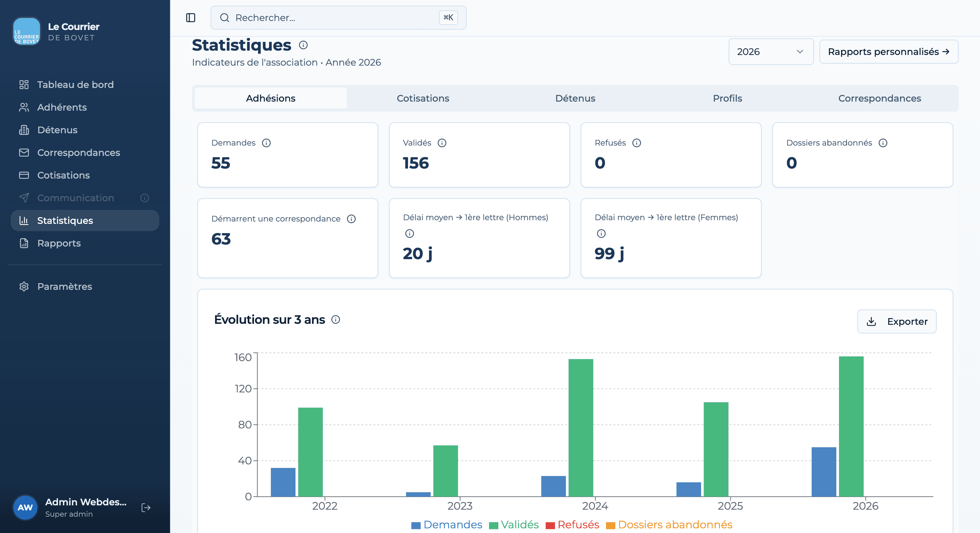Click info icon next to Dossiers abandonnés
This screenshot has width=980, height=533.
click(883, 143)
